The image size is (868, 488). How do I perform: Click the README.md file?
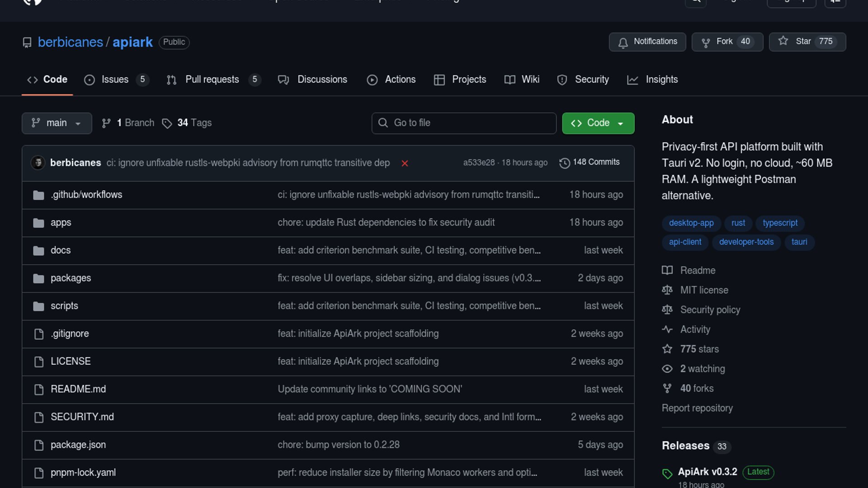tap(78, 389)
